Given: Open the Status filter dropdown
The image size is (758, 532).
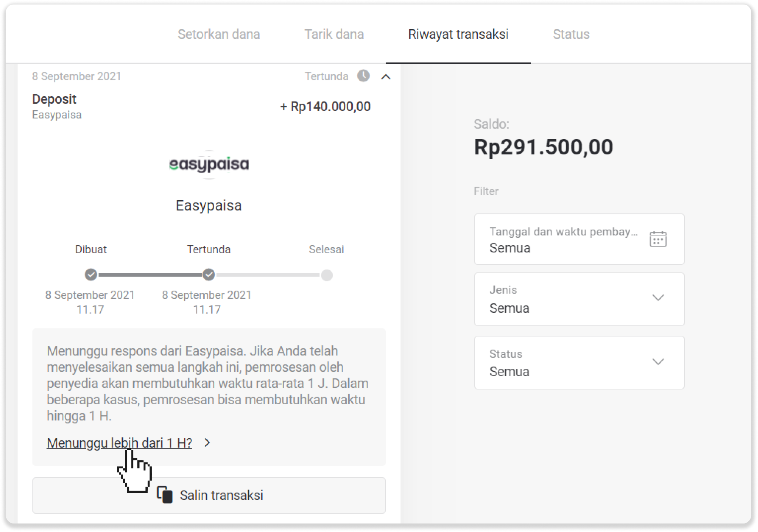Looking at the screenshot, I should click(579, 362).
